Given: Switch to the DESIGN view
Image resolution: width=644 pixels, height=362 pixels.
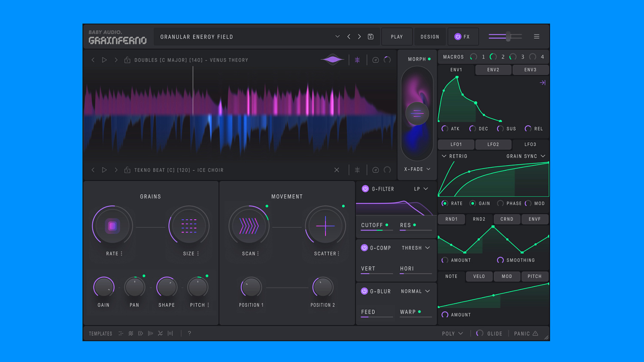Looking at the screenshot, I should 430,37.
